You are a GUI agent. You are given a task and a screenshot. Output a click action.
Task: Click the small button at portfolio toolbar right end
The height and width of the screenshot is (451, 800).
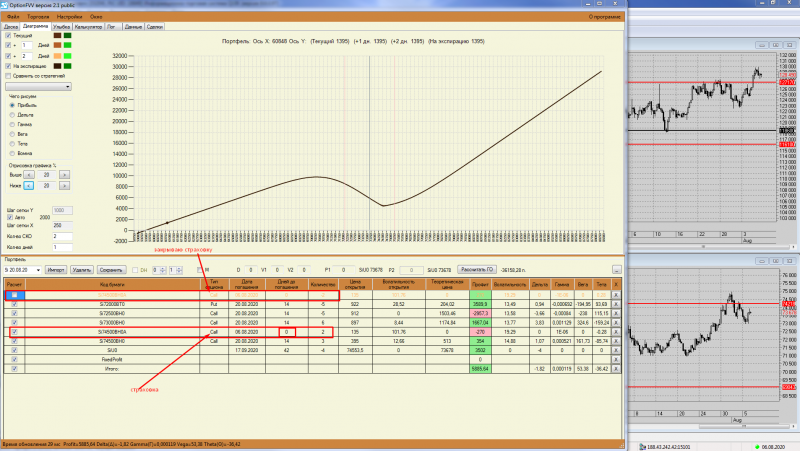[x=617, y=269]
